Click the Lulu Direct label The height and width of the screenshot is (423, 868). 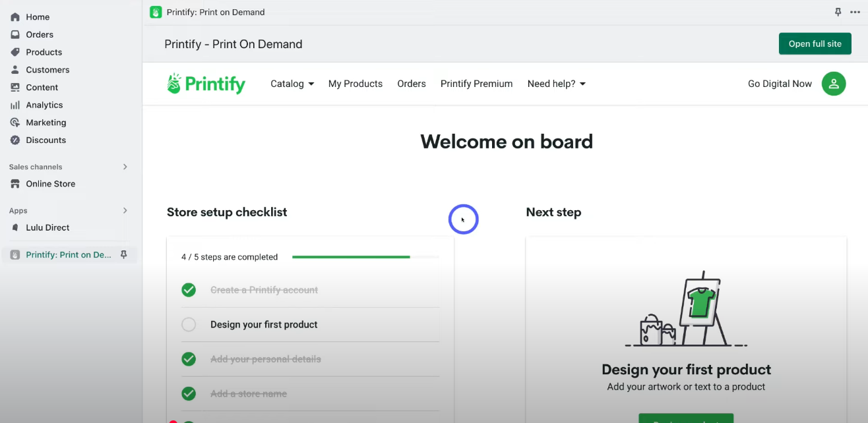click(47, 227)
